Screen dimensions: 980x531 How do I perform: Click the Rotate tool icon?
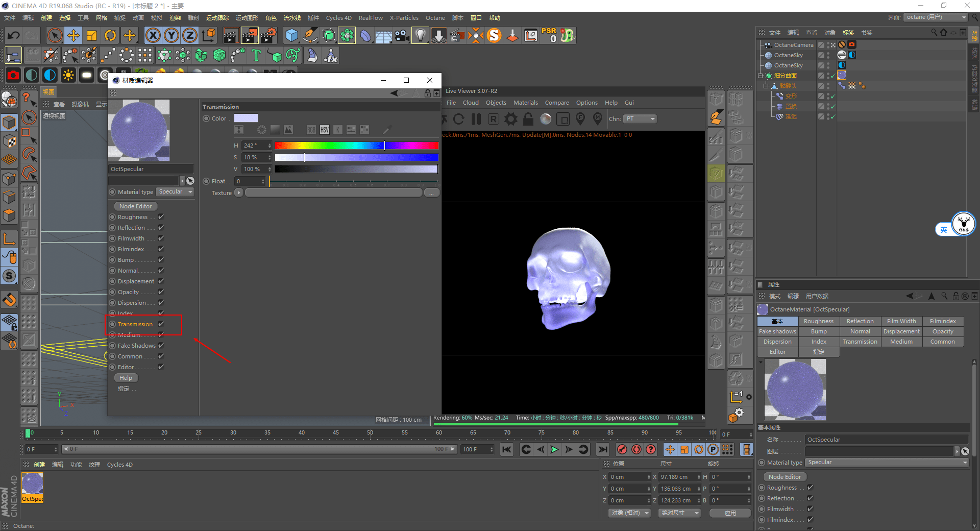point(110,35)
